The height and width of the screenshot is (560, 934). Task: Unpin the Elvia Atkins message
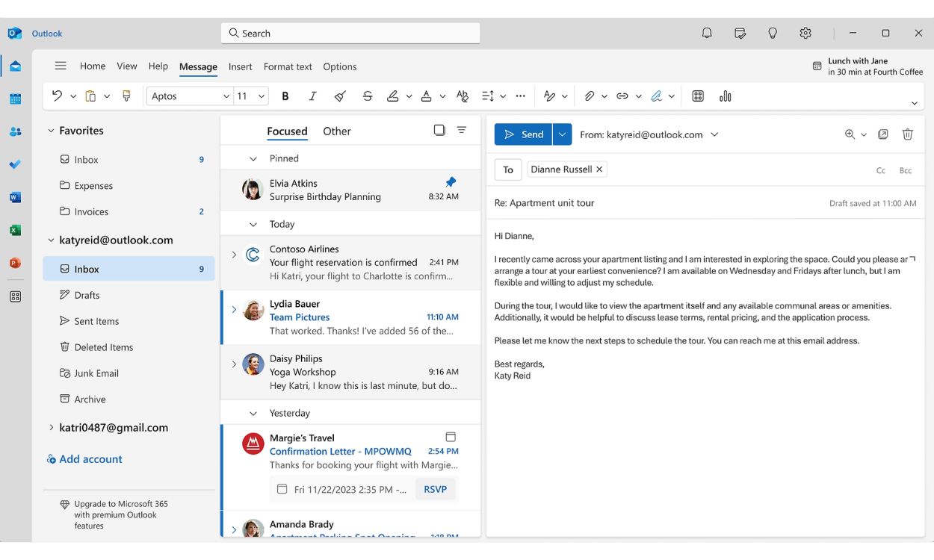tap(451, 182)
